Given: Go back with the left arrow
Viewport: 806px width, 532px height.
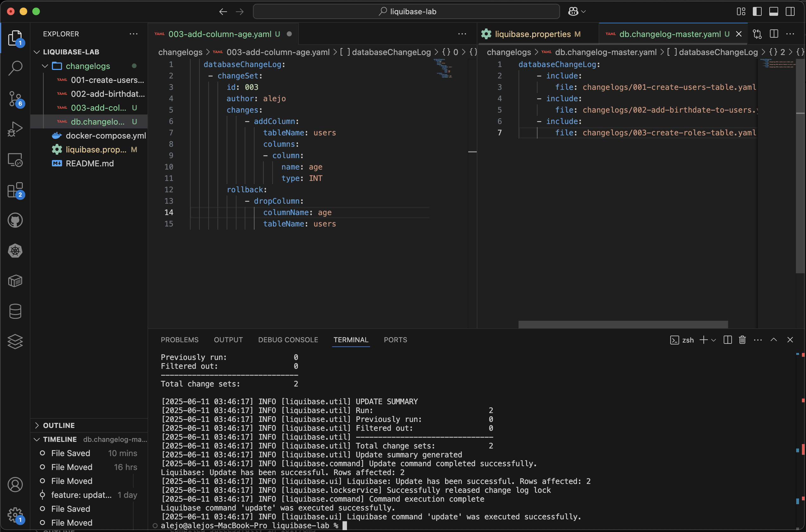Looking at the screenshot, I should click(223, 12).
